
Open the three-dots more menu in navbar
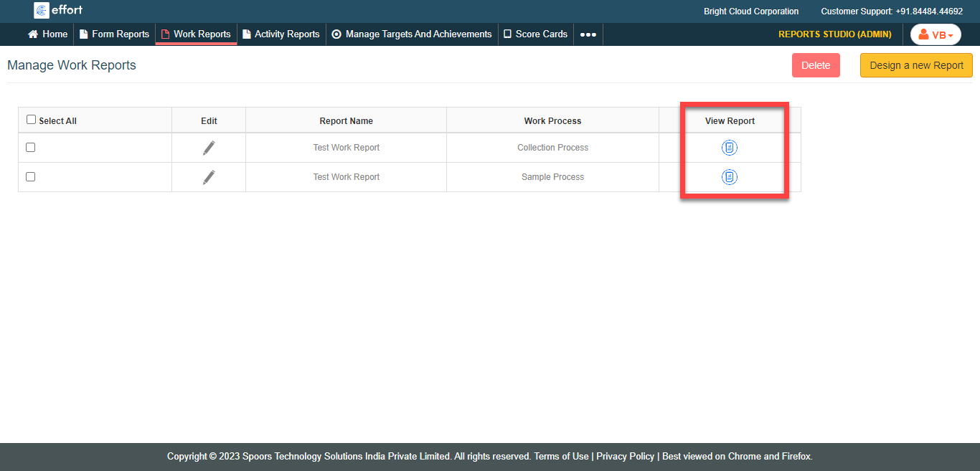588,34
